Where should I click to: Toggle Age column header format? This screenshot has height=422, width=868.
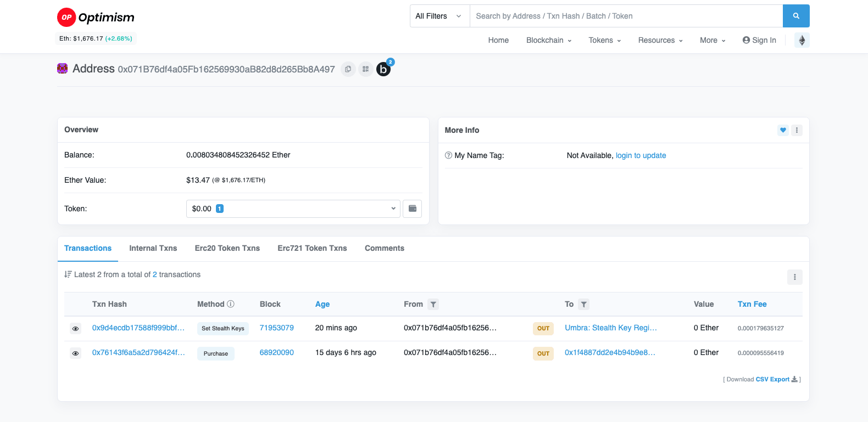tap(322, 304)
